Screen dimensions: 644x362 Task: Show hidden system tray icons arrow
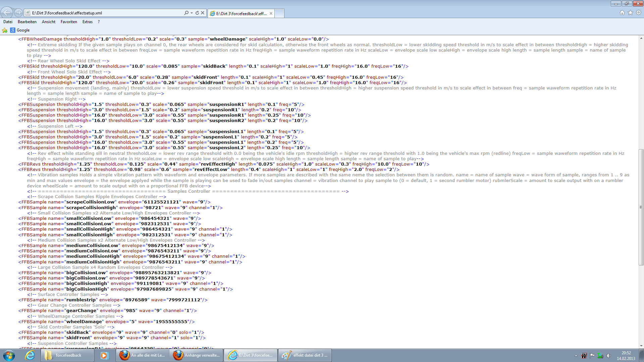coord(576,356)
